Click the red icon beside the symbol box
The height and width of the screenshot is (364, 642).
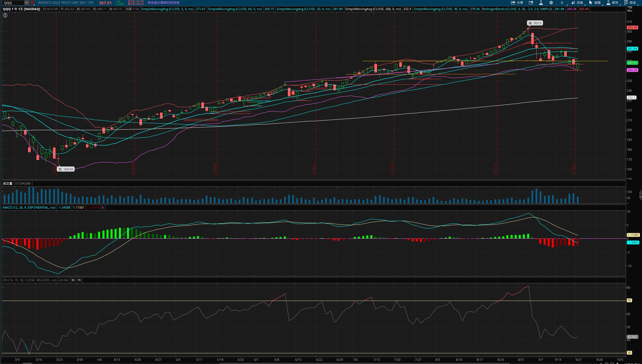tap(32, 3)
